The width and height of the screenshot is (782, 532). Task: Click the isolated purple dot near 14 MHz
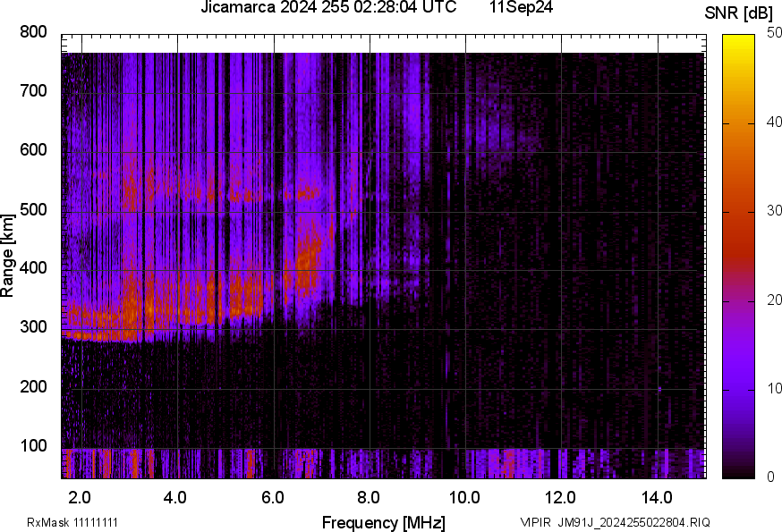(659, 389)
